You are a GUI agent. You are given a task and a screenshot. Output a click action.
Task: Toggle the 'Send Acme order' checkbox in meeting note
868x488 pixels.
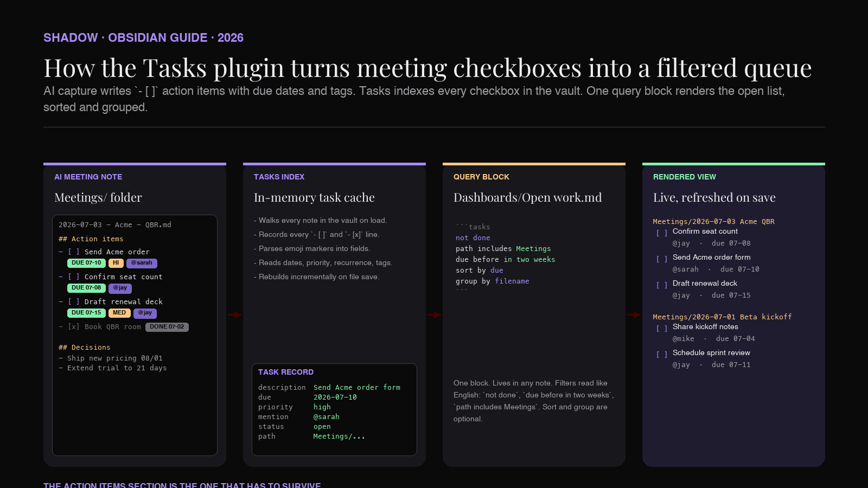pos(74,252)
